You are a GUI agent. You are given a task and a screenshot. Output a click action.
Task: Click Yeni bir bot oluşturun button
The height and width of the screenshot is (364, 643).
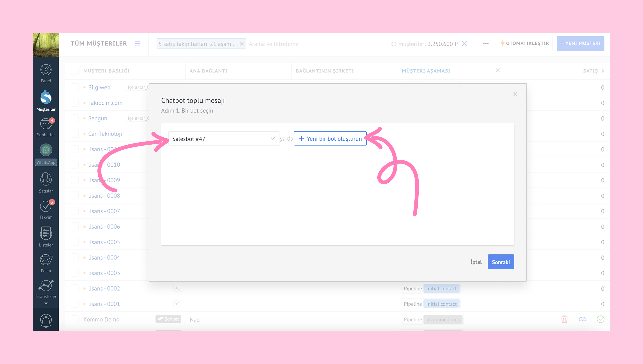(x=330, y=138)
